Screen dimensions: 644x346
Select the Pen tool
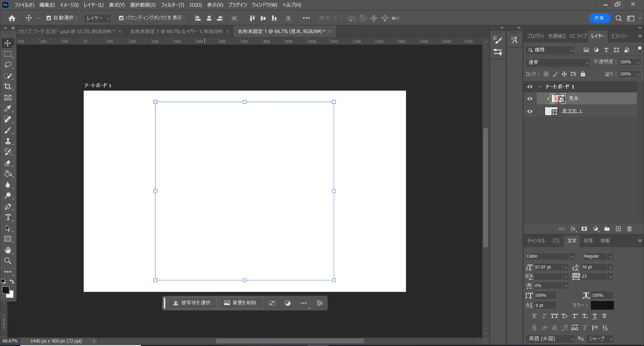tap(8, 207)
